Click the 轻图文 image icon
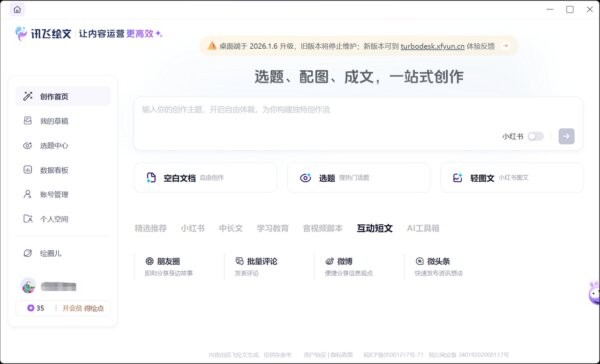 tap(458, 178)
